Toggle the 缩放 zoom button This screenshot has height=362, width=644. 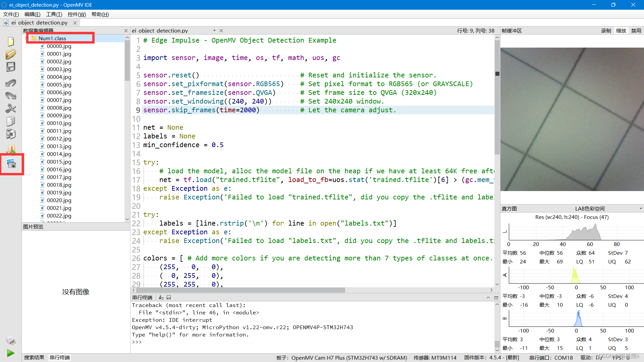pos(621,31)
